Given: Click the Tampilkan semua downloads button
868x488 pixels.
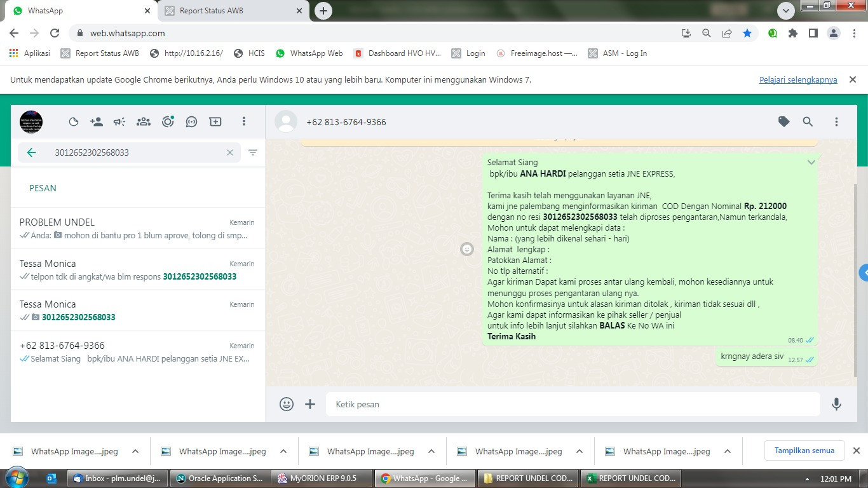Looking at the screenshot, I should [x=804, y=451].
